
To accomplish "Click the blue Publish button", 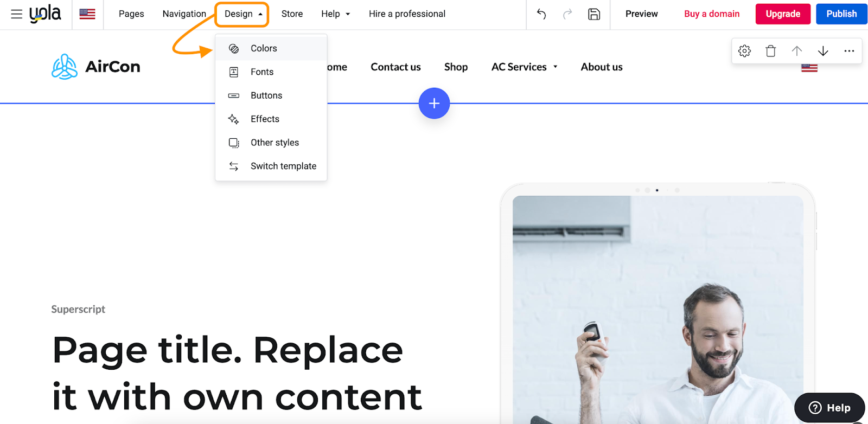I will [x=841, y=14].
